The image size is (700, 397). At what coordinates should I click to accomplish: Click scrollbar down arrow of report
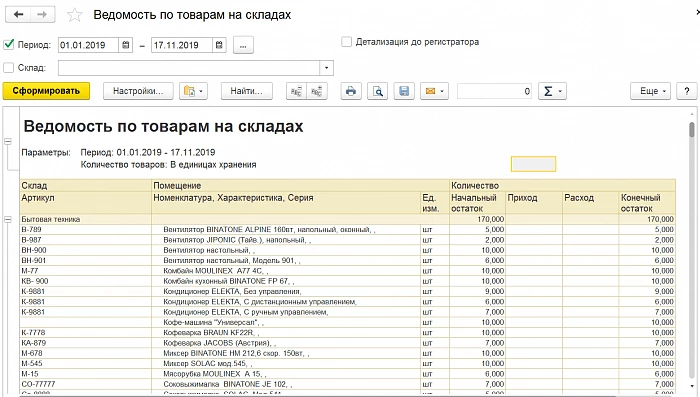pos(692,386)
